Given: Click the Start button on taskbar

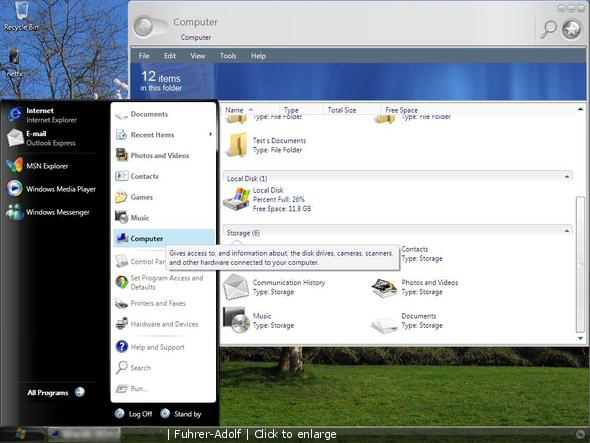Looking at the screenshot, I should (x=21, y=434).
